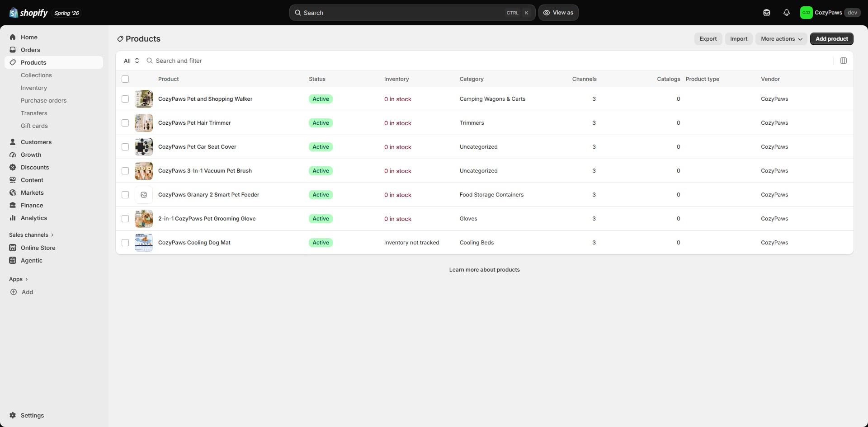868x427 pixels.
Task: Open CozyPaws Cooling Dog Mat product
Action: (194, 243)
